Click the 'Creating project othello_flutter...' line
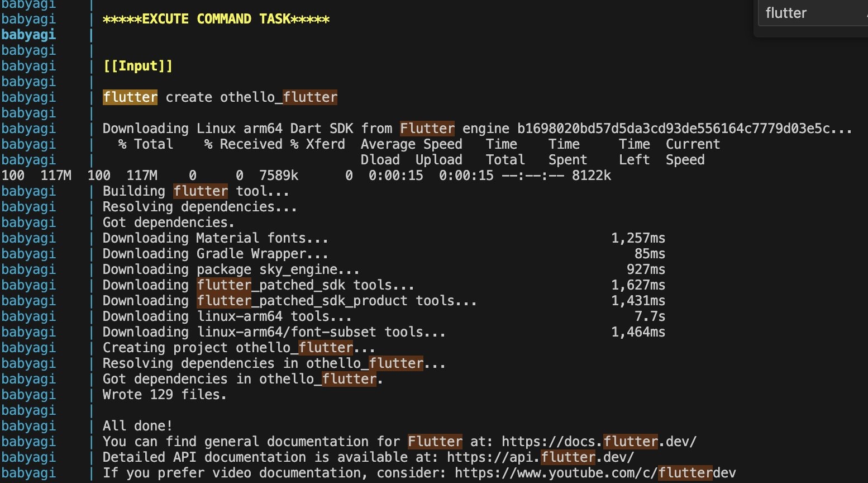Image resolution: width=868 pixels, height=483 pixels. (239, 348)
